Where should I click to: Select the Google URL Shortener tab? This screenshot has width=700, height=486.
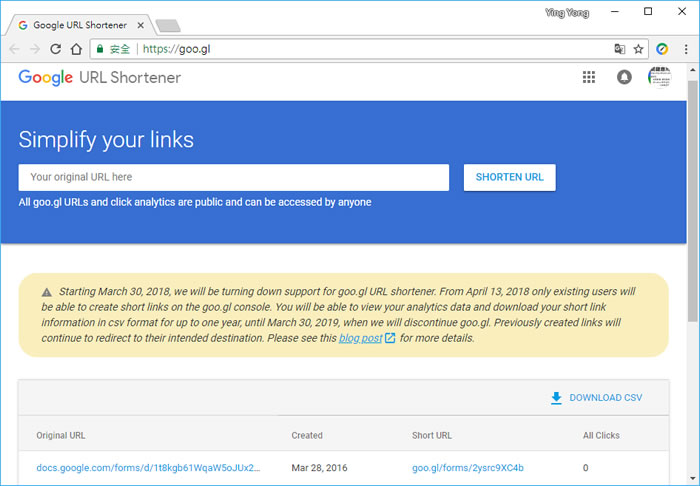coord(80,24)
